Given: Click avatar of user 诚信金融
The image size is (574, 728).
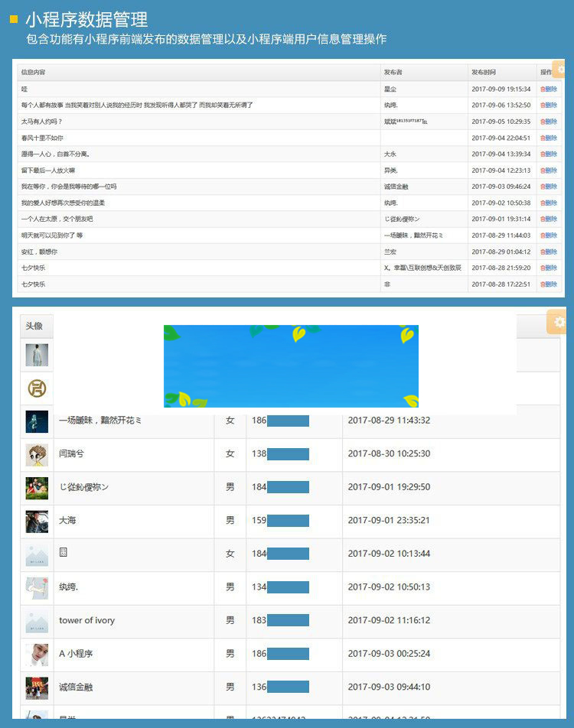Looking at the screenshot, I should (x=37, y=687).
